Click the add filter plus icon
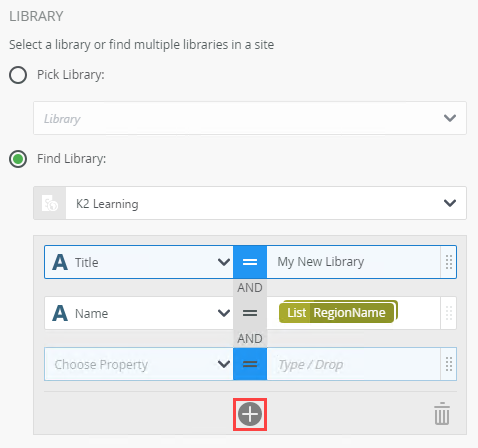478x448 pixels. (x=250, y=414)
